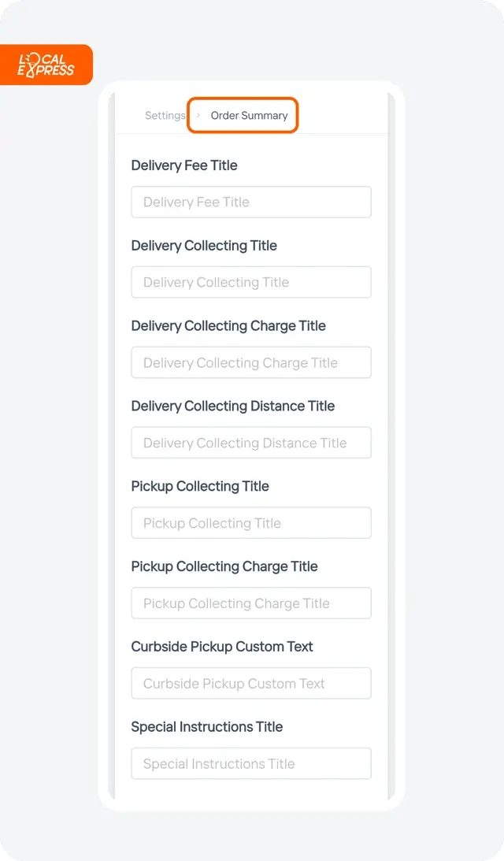Click the Special Instructions Title field

251,763
